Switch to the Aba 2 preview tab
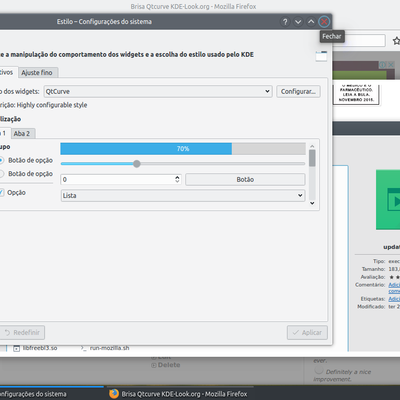The height and width of the screenshot is (400, 400). point(22,133)
